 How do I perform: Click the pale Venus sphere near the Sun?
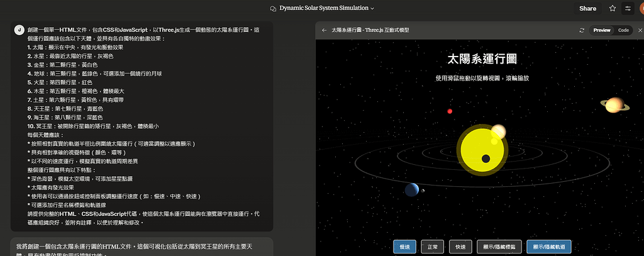(498, 131)
